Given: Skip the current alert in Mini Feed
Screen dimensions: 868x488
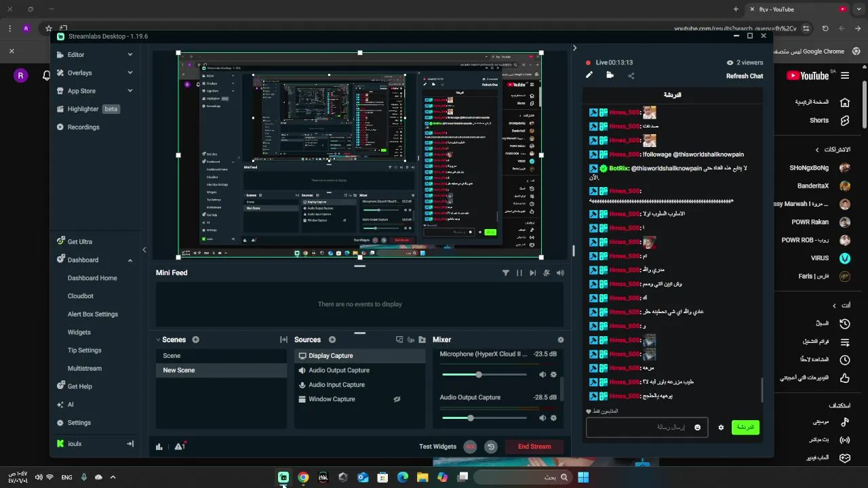Looking at the screenshot, I should point(533,272).
